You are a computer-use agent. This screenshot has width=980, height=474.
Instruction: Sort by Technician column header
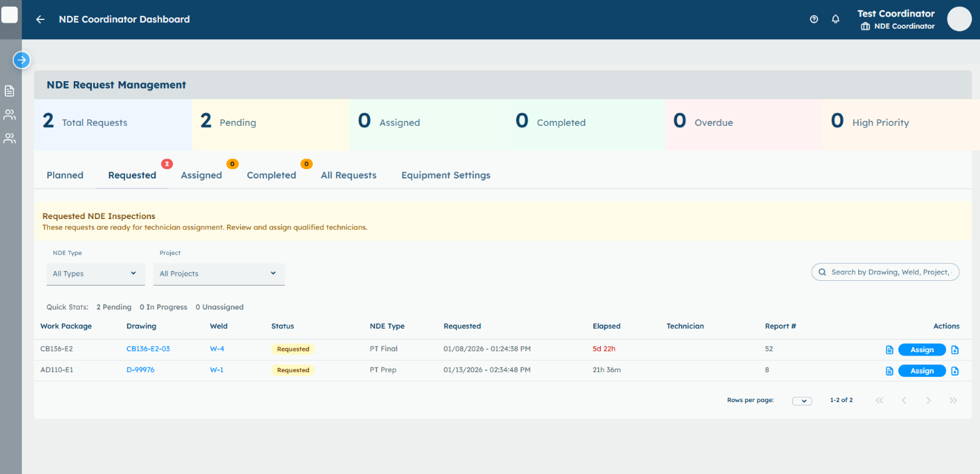click(685, 326)
